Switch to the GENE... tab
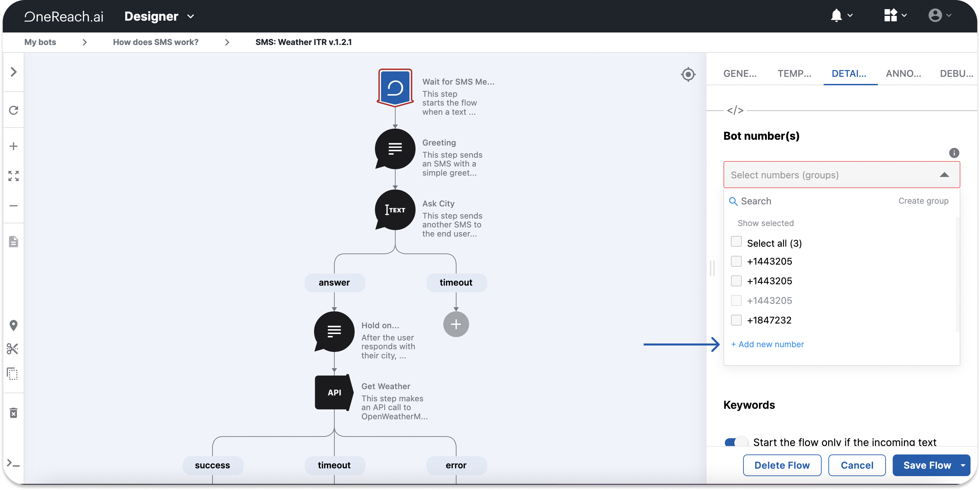The width and height of the screenshot is (980, 490). point(739,74)
